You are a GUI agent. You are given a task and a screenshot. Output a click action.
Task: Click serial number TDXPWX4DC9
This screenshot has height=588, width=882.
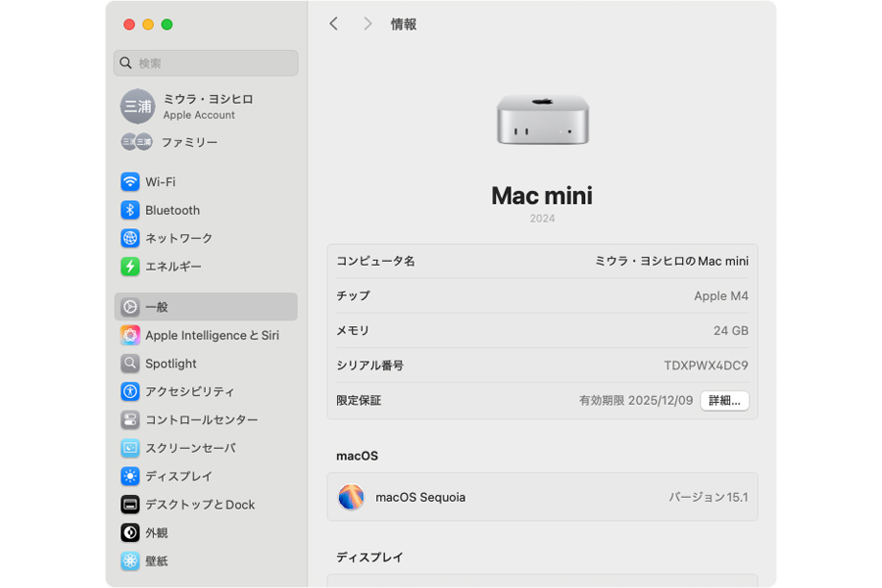(706, 366)
